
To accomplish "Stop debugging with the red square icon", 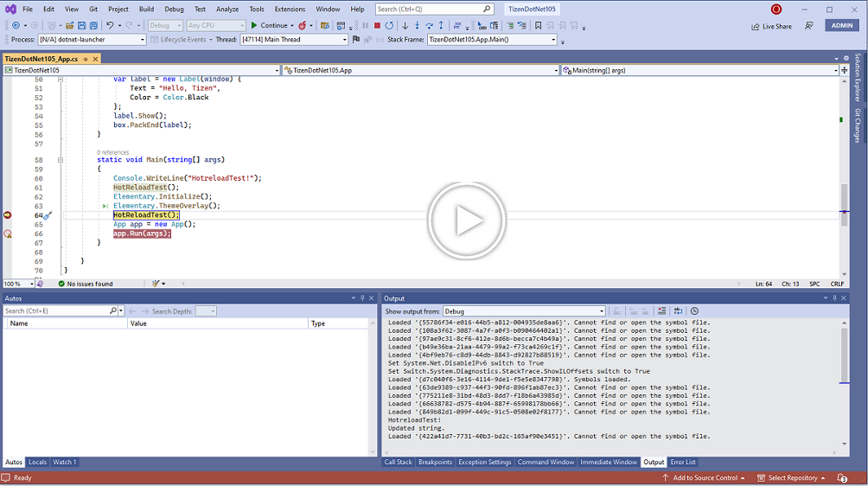I will pos(377,26).
